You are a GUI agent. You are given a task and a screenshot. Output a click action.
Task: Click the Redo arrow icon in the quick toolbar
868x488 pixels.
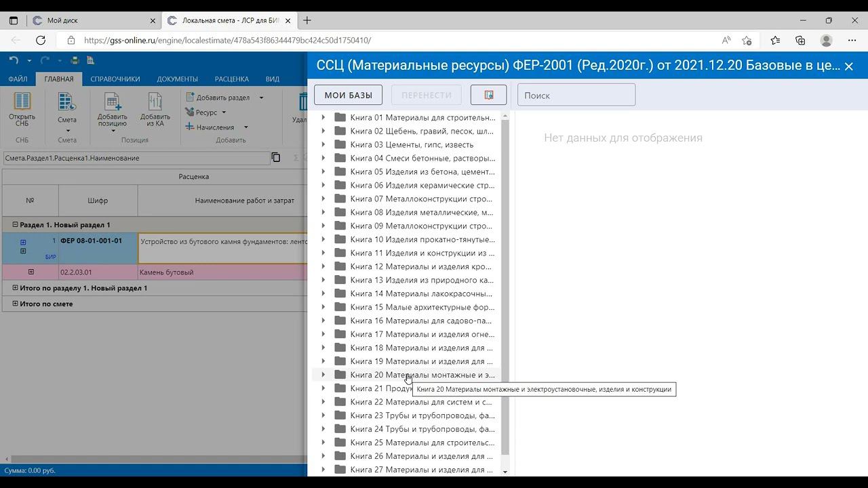pos(45,60)
